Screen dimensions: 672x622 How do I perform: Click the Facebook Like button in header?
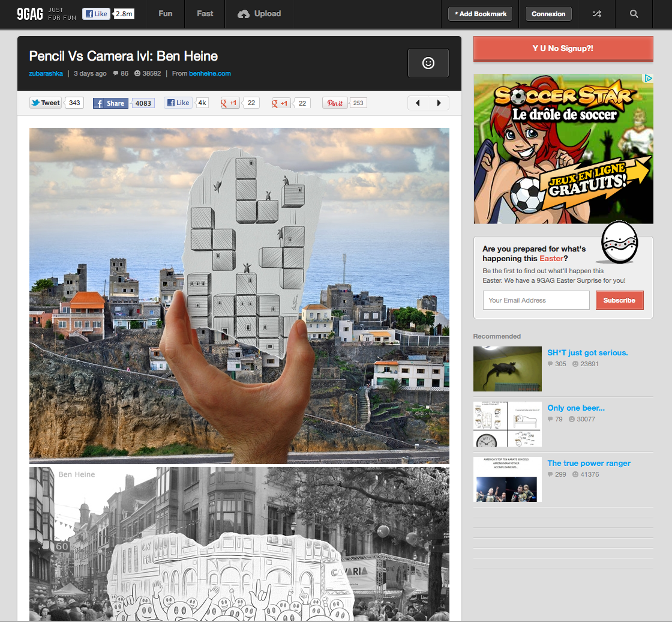tap(96, 14)
